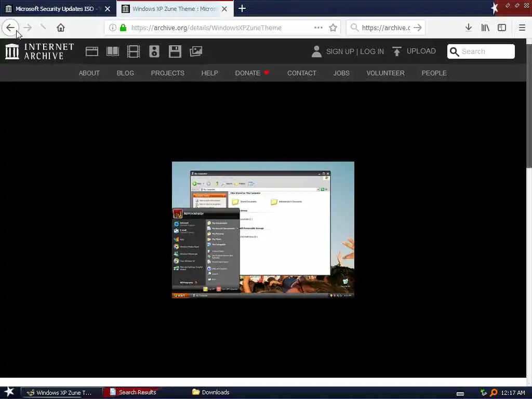Open the PEOPLE page
The image size is (532, 399).
point(434,73)
